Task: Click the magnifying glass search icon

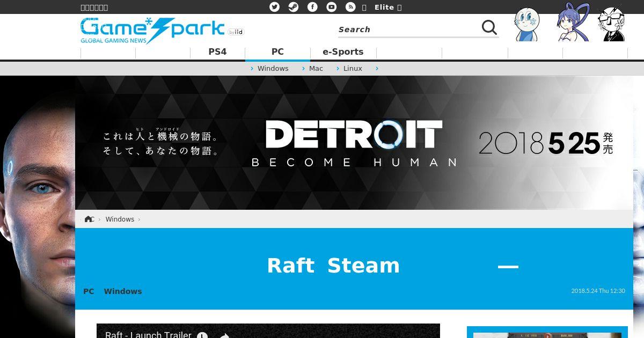Action: [489, 27]
